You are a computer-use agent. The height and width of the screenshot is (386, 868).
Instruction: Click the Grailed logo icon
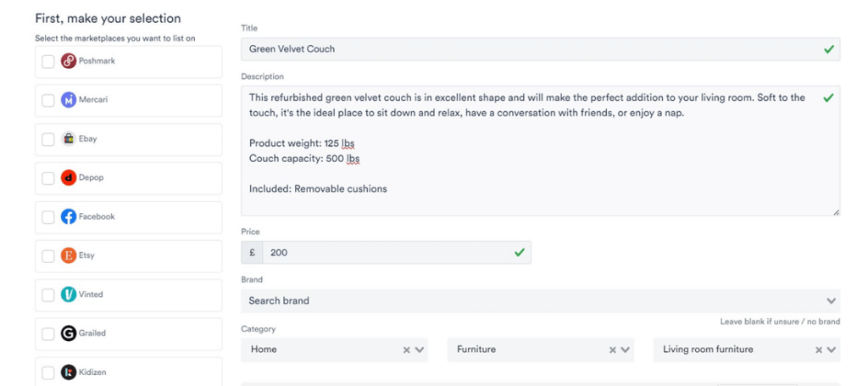click(69, 333)
